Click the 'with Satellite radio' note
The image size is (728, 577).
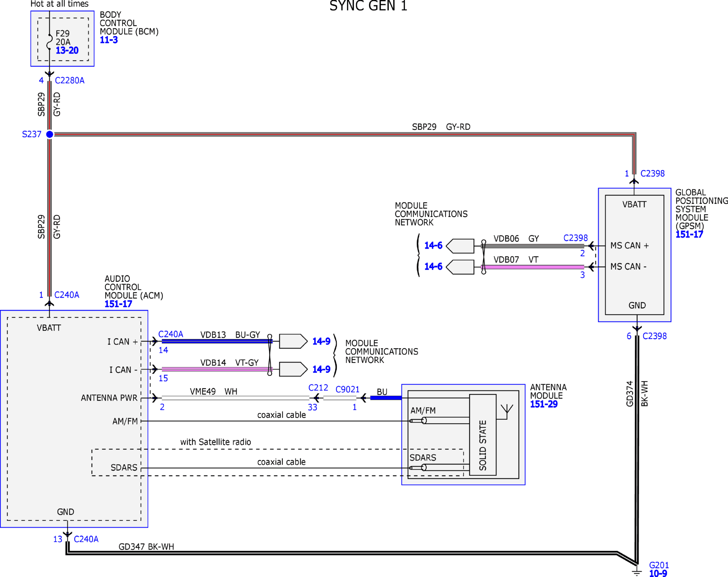pos(216,442)
